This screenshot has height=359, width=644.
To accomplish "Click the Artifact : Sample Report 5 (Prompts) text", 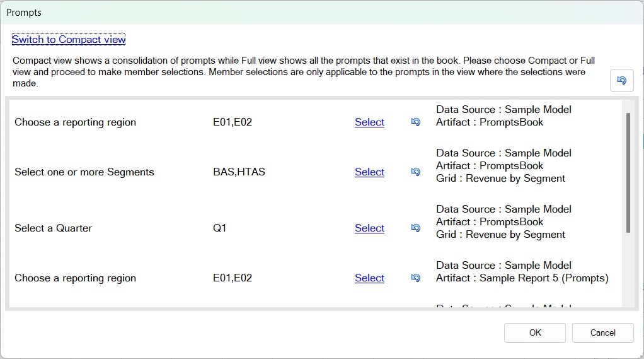I will click(522, 278).
